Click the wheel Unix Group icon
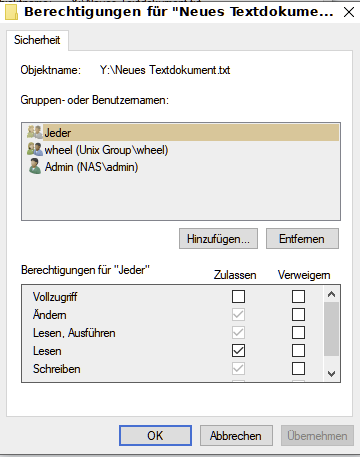This screenshot has width=360, height=457. point(35,149)
